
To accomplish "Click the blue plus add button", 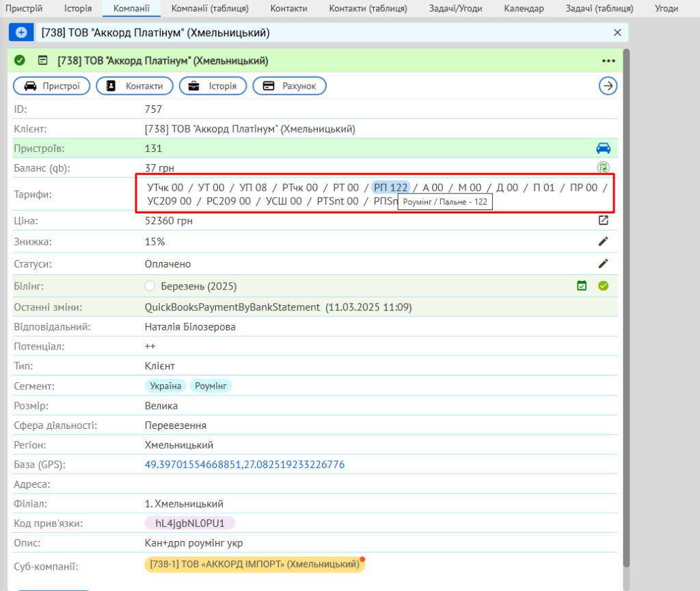I will (x=21, y=33).
